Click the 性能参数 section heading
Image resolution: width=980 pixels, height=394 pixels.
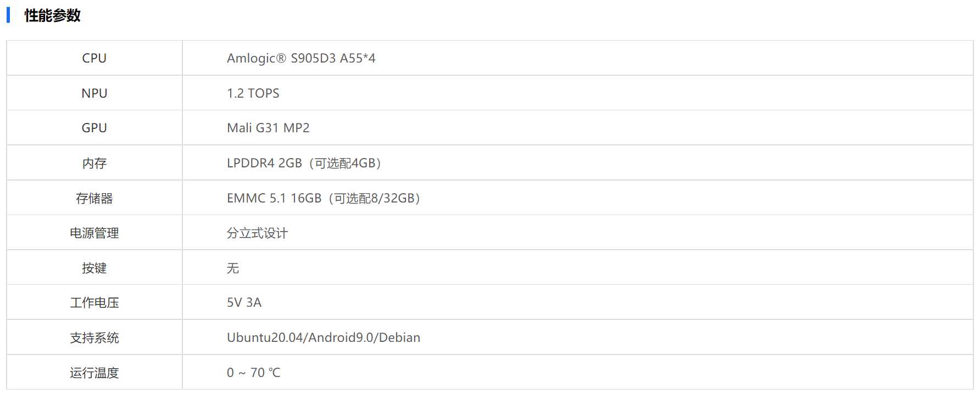tap(52, 15)
